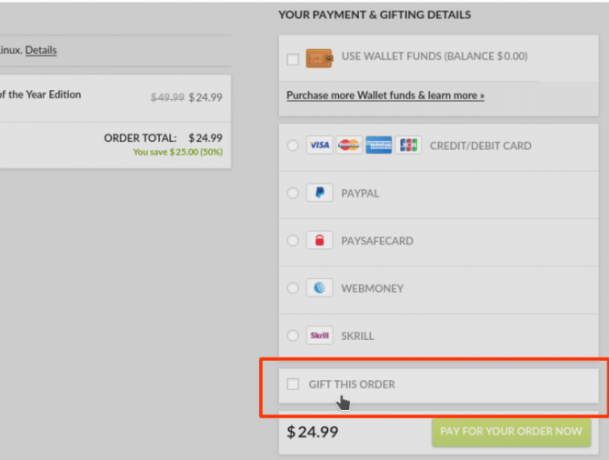The image size is (609, 460).
Task: Click the wallet icon
Action: (319, 58)
